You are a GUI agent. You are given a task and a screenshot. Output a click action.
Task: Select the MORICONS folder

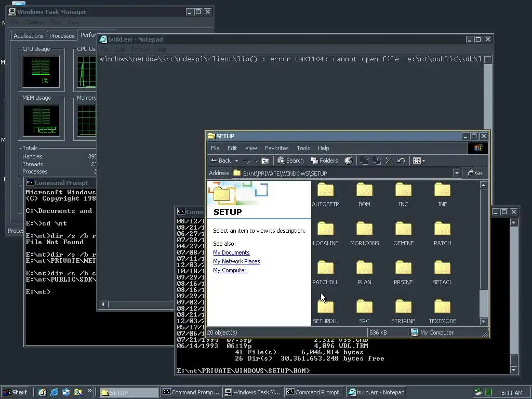point(364,233)
